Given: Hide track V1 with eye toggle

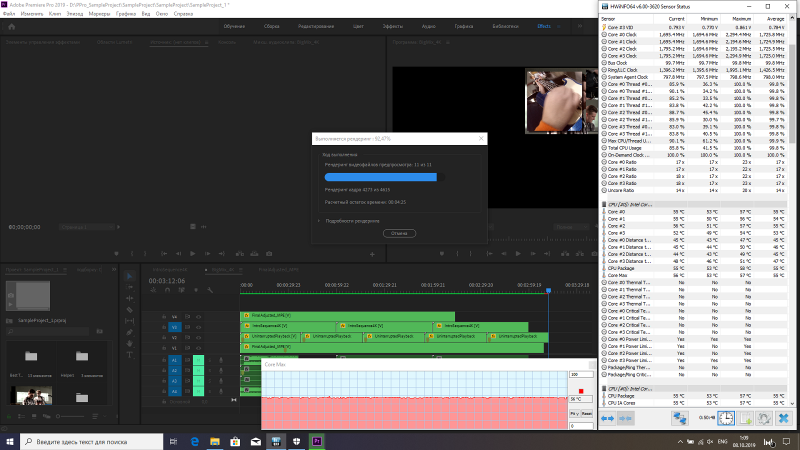Looking at the screenshot, I should (198, 348).
